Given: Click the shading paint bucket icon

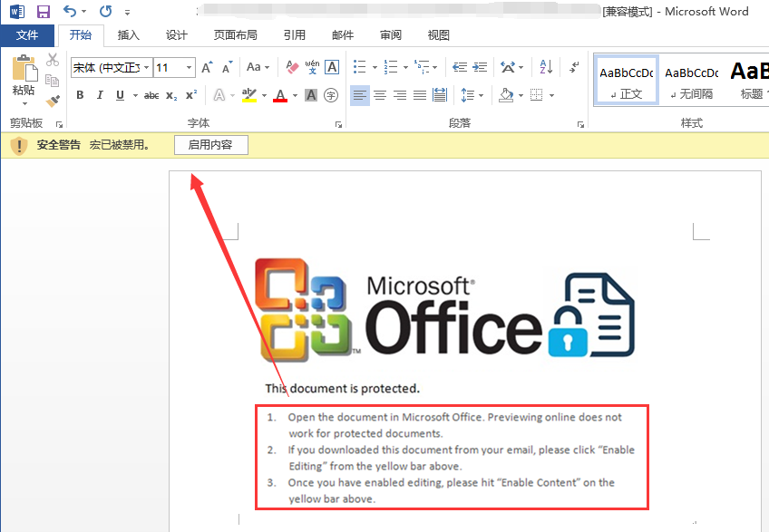Looking at the screenshot, I should pyautogui.click(x=506, y=95).
